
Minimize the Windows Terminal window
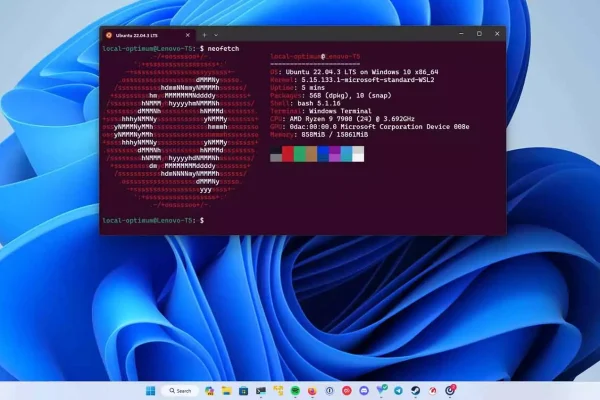461,34
